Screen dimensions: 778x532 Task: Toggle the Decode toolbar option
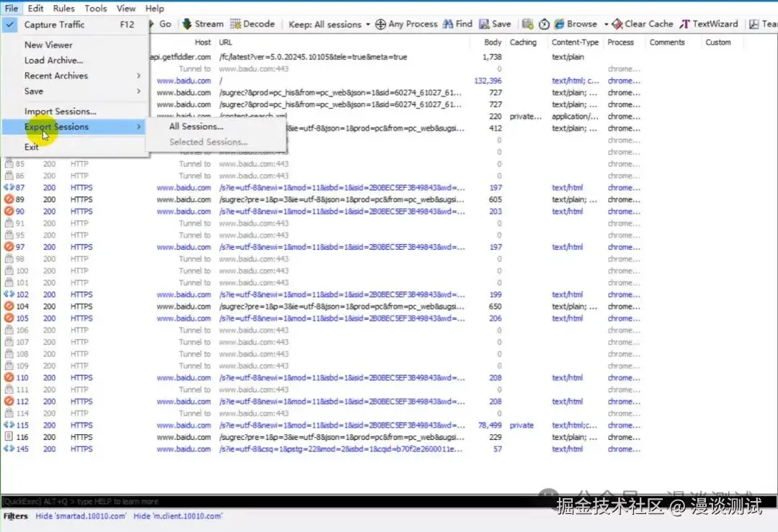point(253,24)
